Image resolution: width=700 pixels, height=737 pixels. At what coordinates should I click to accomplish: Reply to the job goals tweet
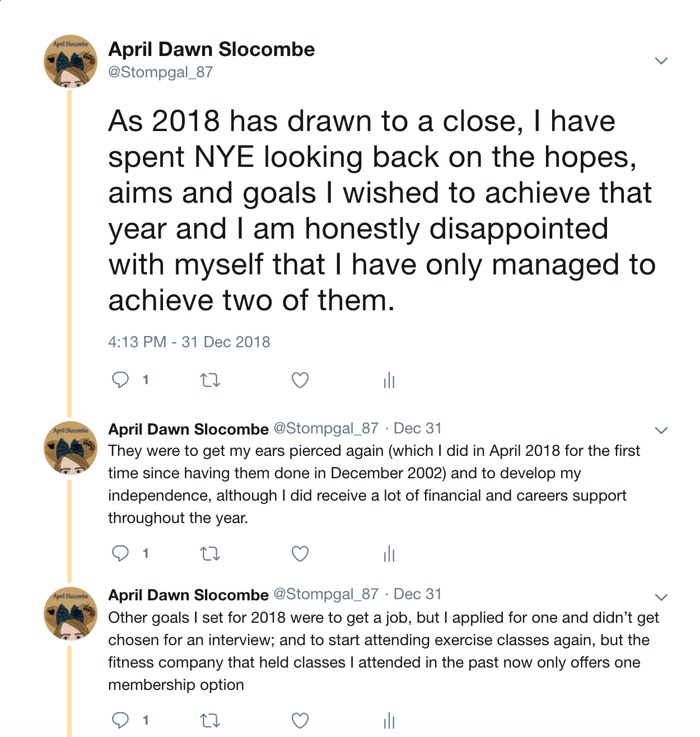pos(120,720)
